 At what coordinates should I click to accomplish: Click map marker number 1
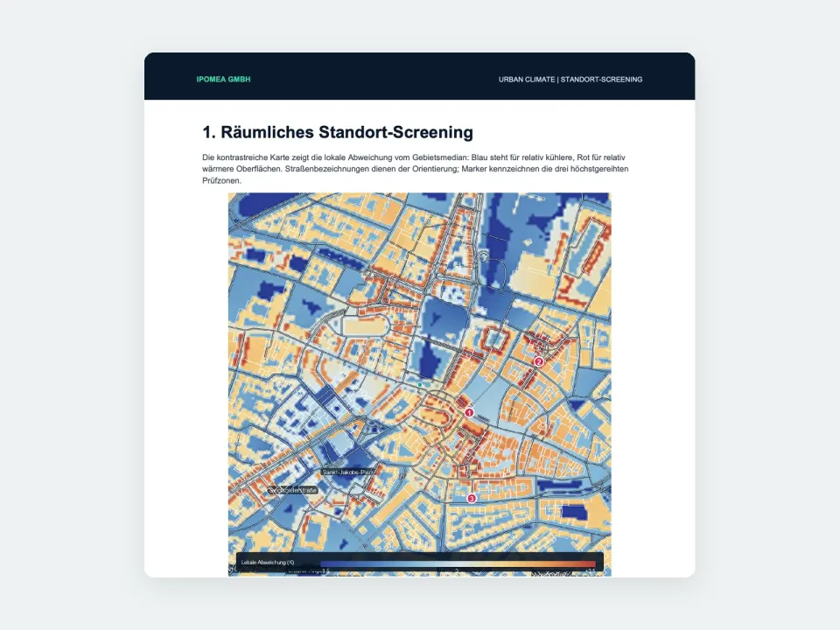tap(469, 412)
